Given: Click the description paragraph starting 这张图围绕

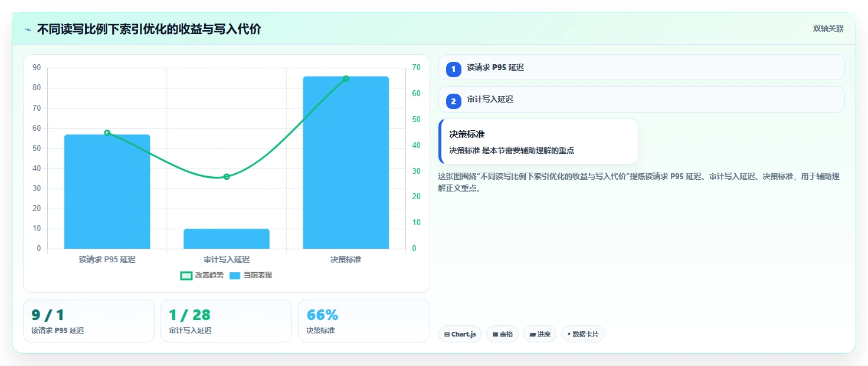Looking at the screenshot, I should (639, 182).
